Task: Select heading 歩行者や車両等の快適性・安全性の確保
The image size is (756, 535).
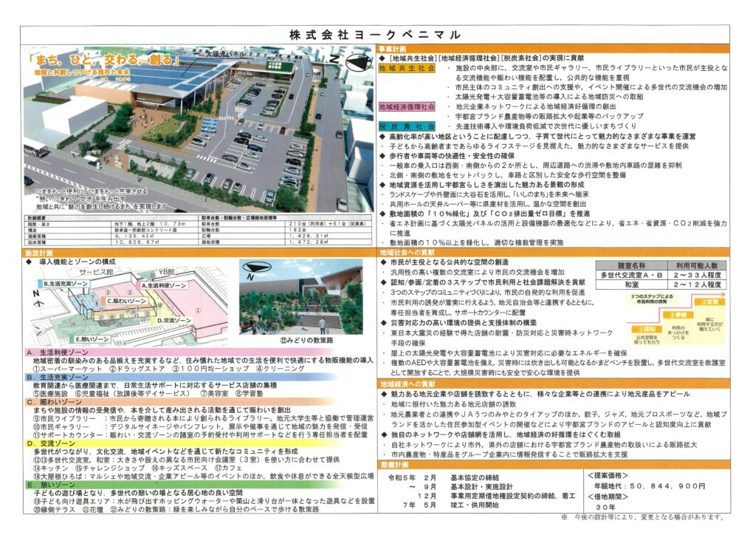Action: 452,156
